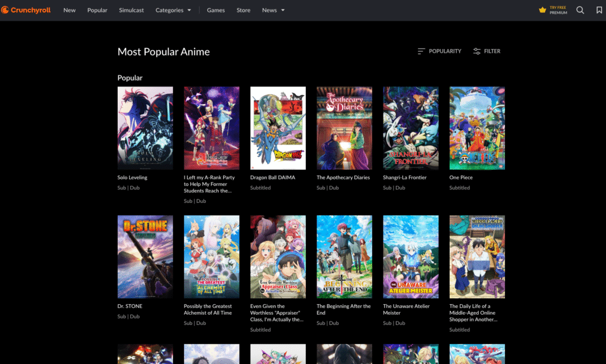Screen dimensions: 606x364
Task: Open the Solo Leveling poster
Action: pos(146,128)
